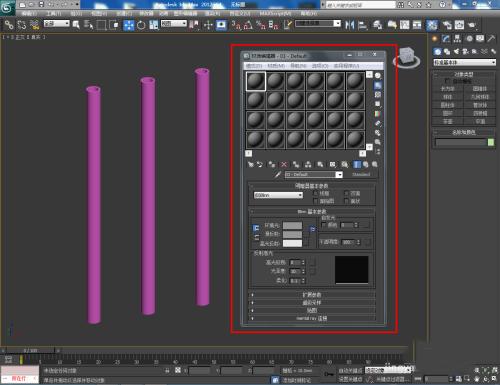Image resolution: width=500 pixels, height=385 pixels.
Task: Open the selection filter dropdown
Action: pos(57,24)
